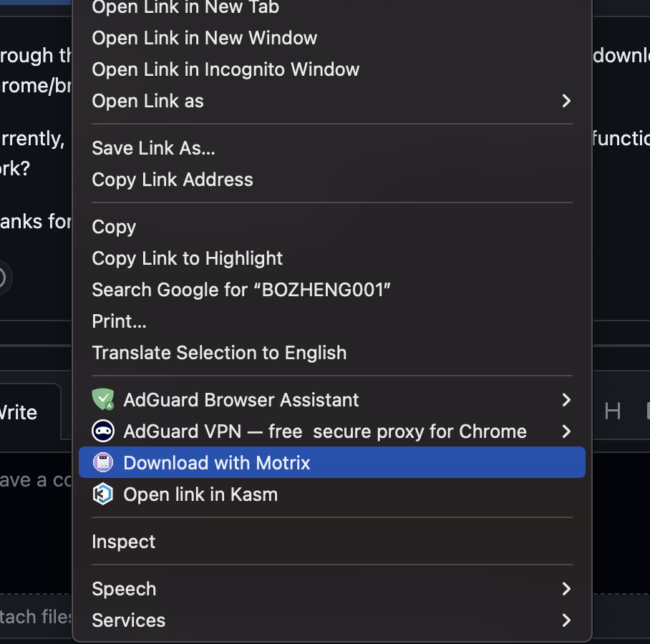Click the Motrix downloader icon

(x=104, y=462)
